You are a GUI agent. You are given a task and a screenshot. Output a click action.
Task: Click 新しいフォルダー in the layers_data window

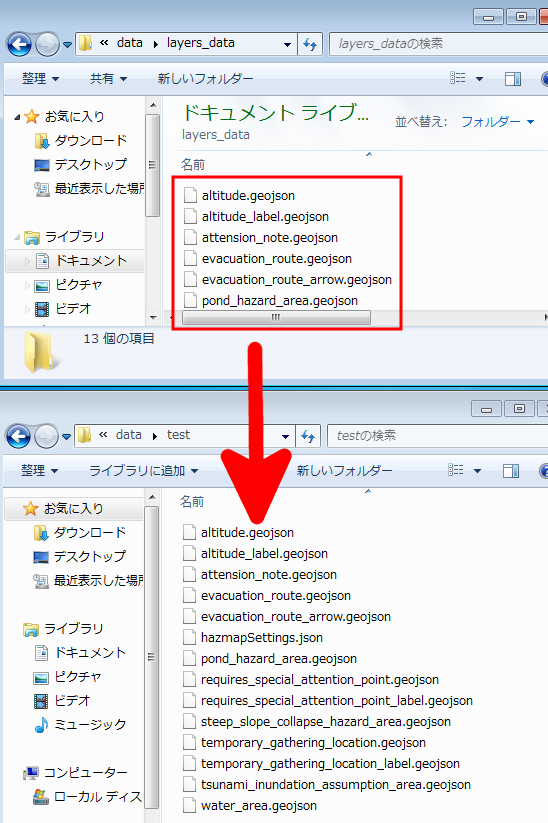(x=205, y=79)
